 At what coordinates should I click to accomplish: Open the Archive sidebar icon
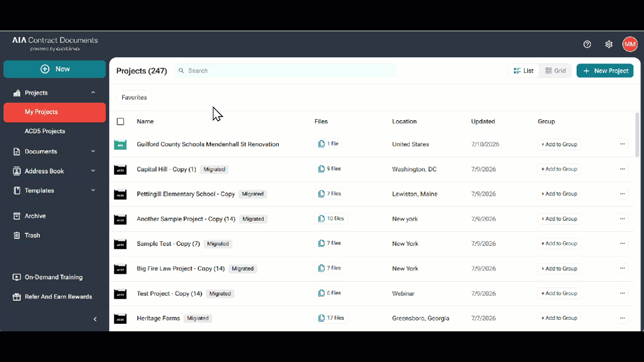click(17, 216)
